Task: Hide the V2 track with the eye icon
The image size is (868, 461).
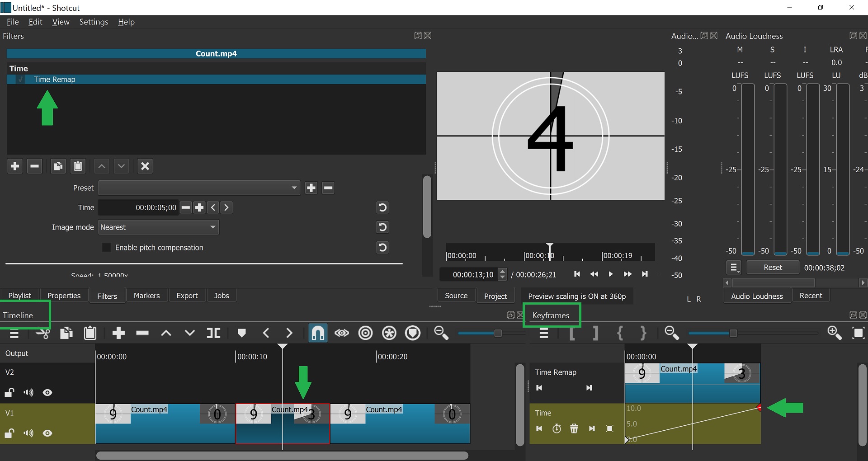Action: tap(47, 392)
